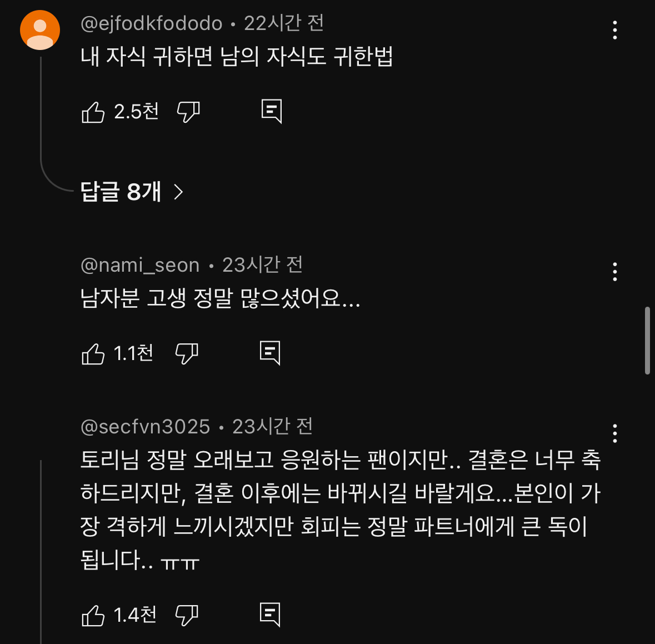Click the vertical scrollbar handle
This screenshot has width=655, height=644.
tap(647, 340)
